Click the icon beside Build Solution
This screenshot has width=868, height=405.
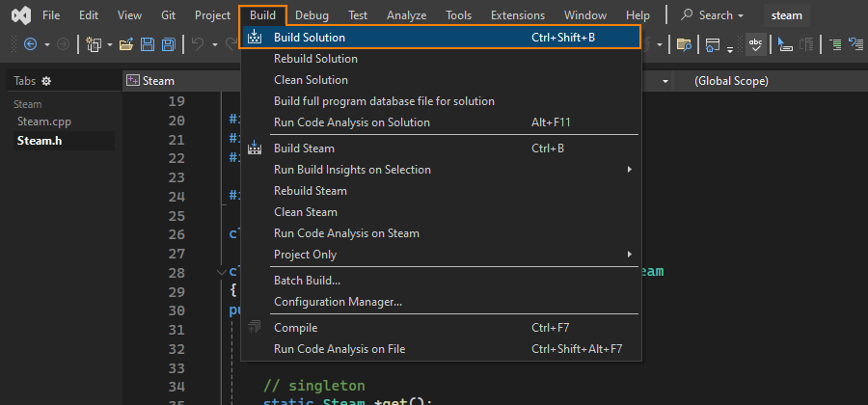pyautogui.click(x=254, y=37)
